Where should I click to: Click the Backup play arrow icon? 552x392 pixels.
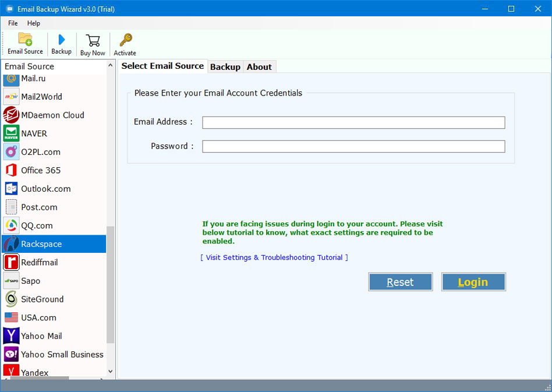pos(62,40)
